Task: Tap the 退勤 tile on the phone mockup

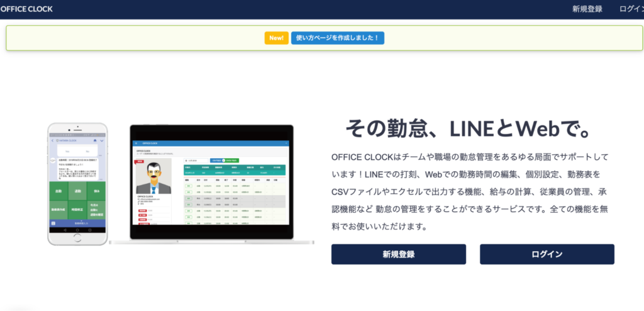Action: 79,191
